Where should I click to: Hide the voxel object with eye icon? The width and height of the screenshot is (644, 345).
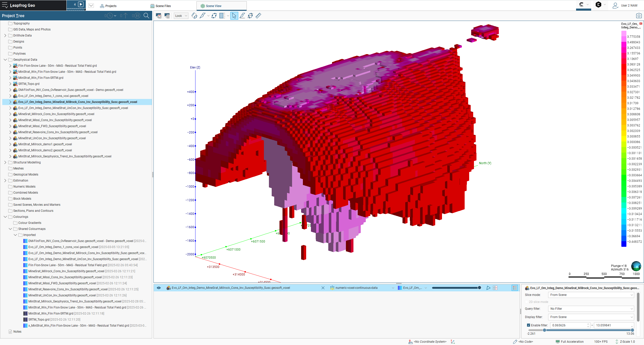pyautogui.click(x=159, y=288)
